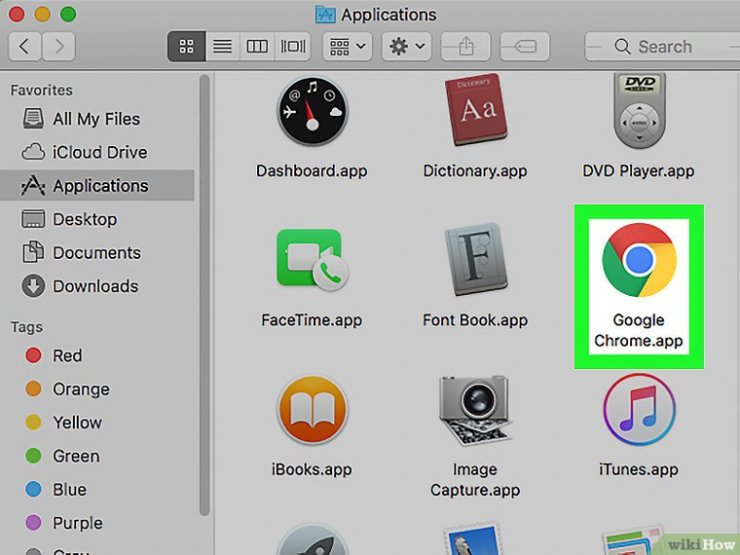Select the Mail stamp app icon
This screenshot has width=740, height=555.
tap(473, 538)
